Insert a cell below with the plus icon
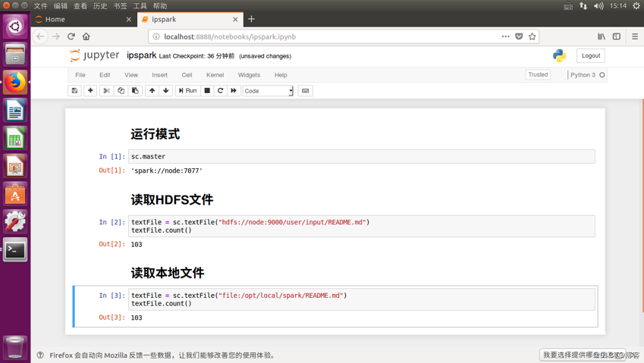The width and height of the screenshot is (644, 363). click(x=90, y=91)
